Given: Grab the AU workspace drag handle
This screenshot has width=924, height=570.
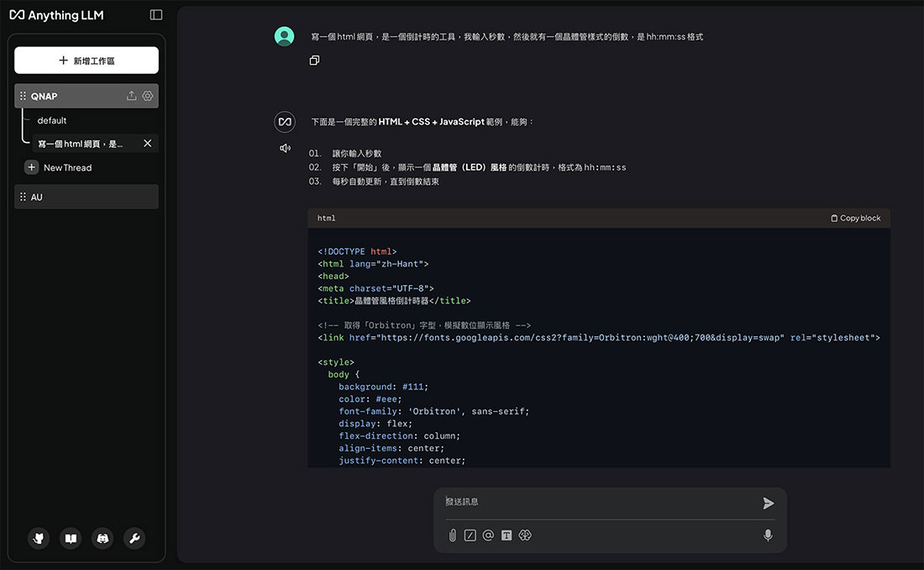Looking at the screenshot, I should (x=23, y=197).
